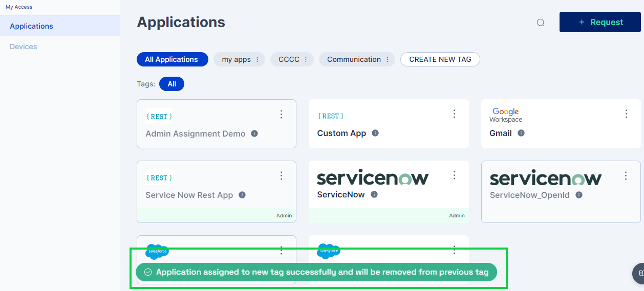644x291 pixels.
Task: Click the Request button
Action: point(600,23)
